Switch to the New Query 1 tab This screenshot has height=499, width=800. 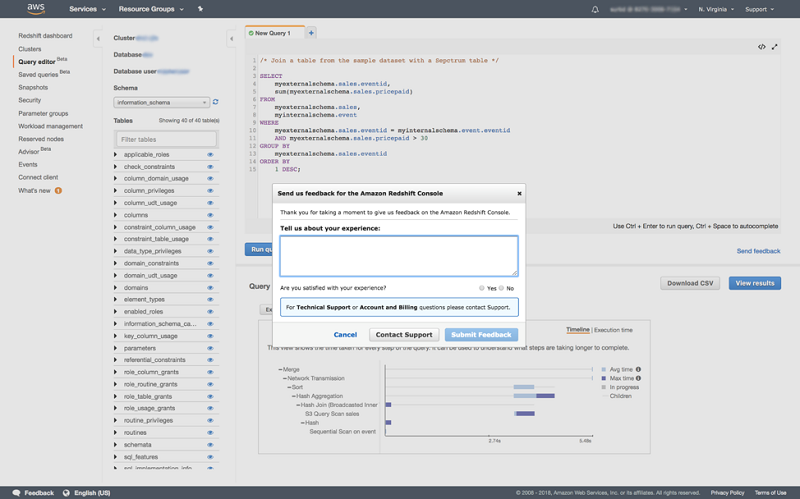pyautogui.click(x=274, y=33)
